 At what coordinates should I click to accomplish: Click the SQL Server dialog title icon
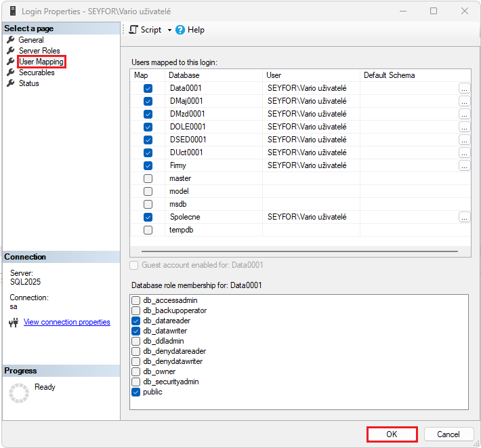(12, 12)
